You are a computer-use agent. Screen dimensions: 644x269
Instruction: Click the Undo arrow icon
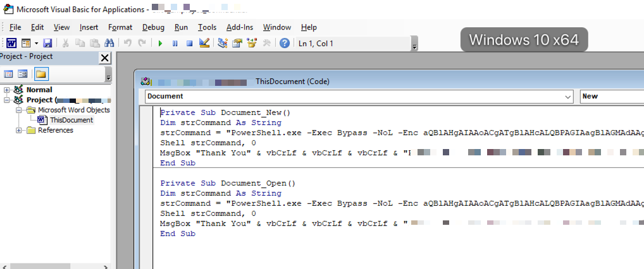click(x=127, y=43)
